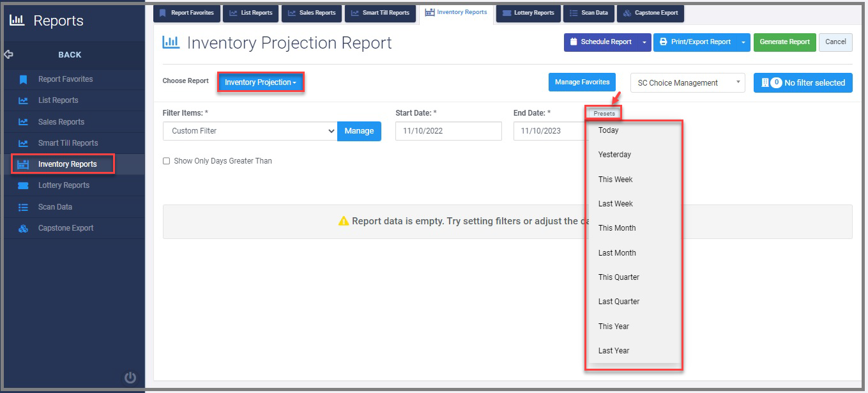
Task: Open Scan Data in the sidebar
Action: (x=75, y=207)
